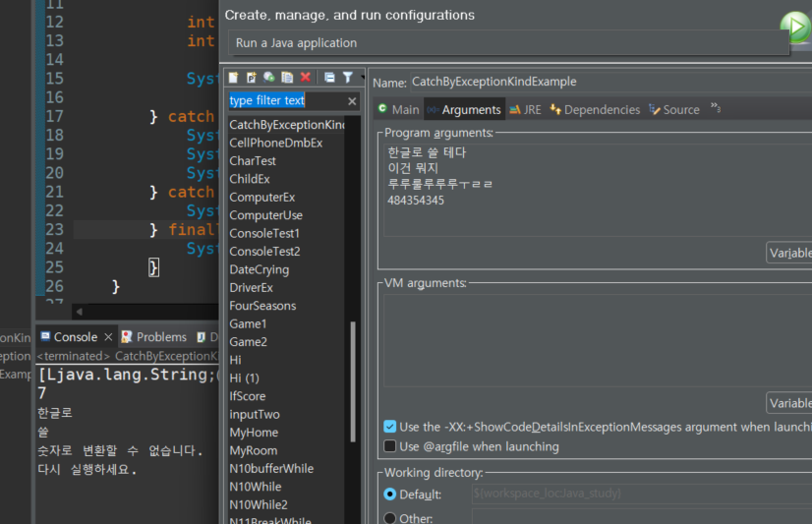Click line number 17 in editor gutter
The height and width of the screenshot is (524, 812).
(x=54, y=116)
